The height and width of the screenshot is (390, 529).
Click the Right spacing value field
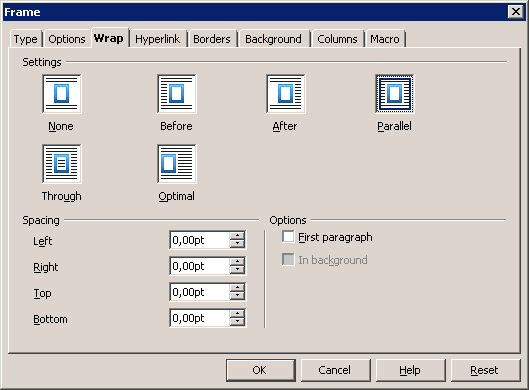click(200, 266)
